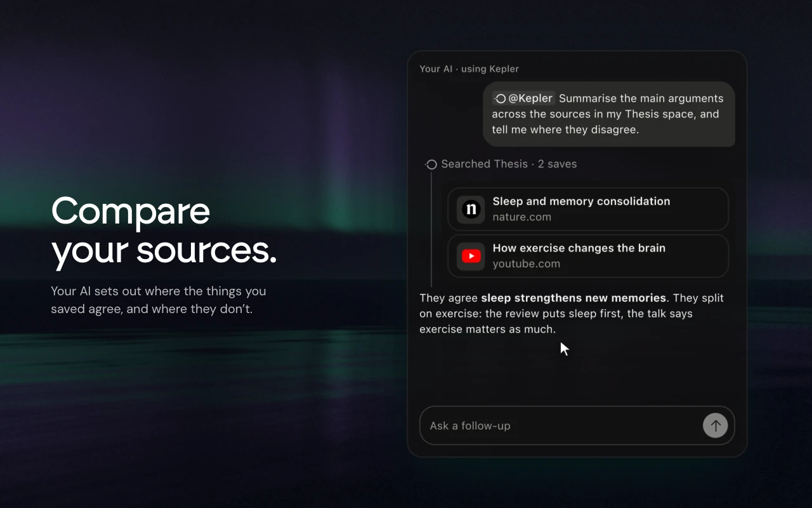Click the Compare your sources heading

164,230
